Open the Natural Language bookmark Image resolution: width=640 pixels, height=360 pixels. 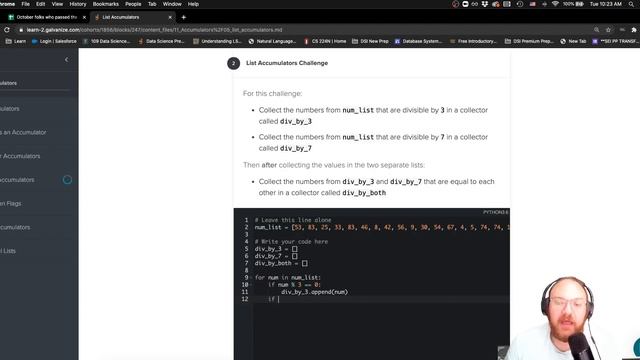[272, 41]
